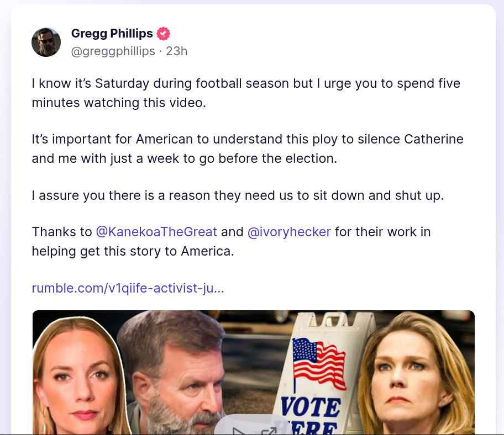Click the ploy to silence Catherine paragraph
504x435 pixels.
pos(248,148)
